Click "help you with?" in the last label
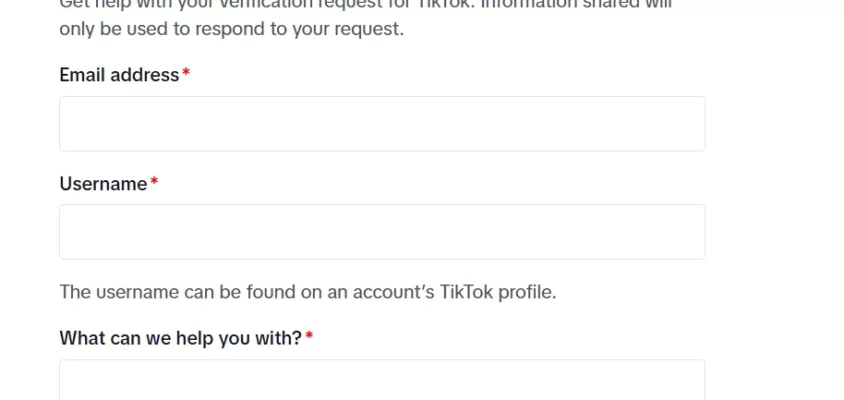The width and height of the screenshot is (844, 400). point(245,338)
